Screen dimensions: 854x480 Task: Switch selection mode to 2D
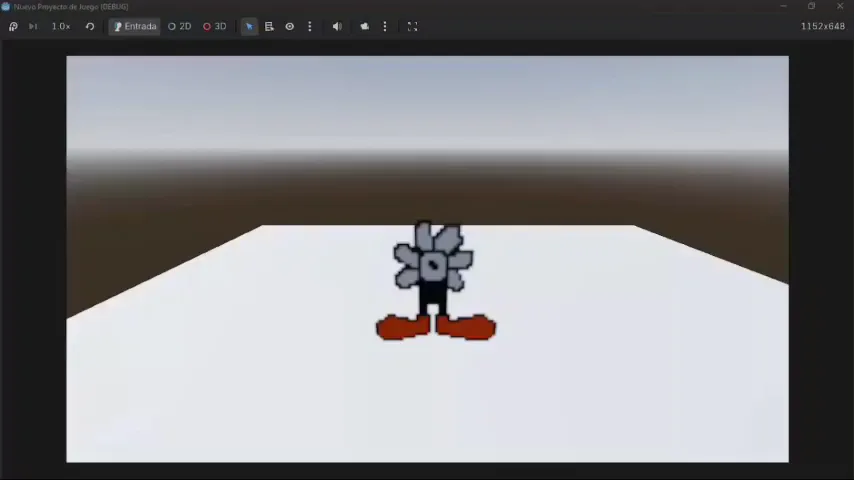pyautogui.click(x=179, y=26)
